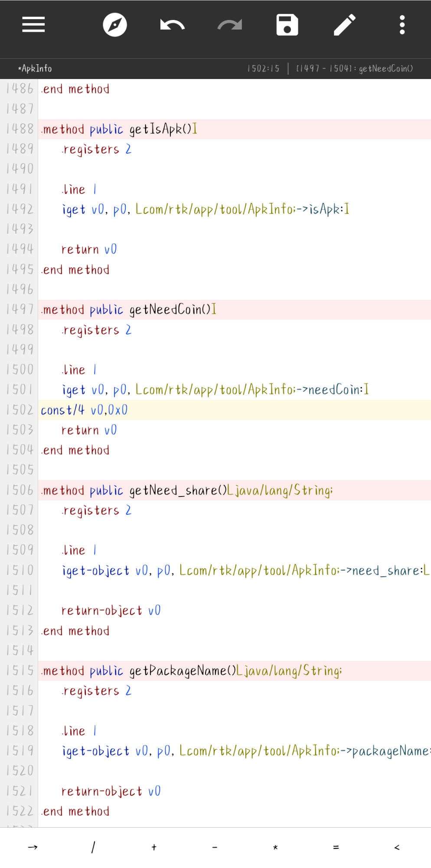Tap the iget isApk:I instruction line
The height and width of the screenshot is (868, 431).
[x=206, y=210]
